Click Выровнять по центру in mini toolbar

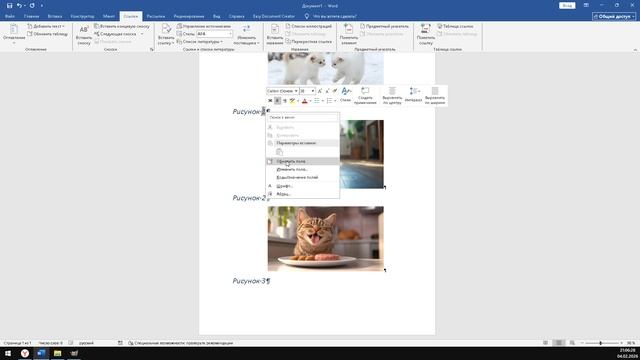392,96
